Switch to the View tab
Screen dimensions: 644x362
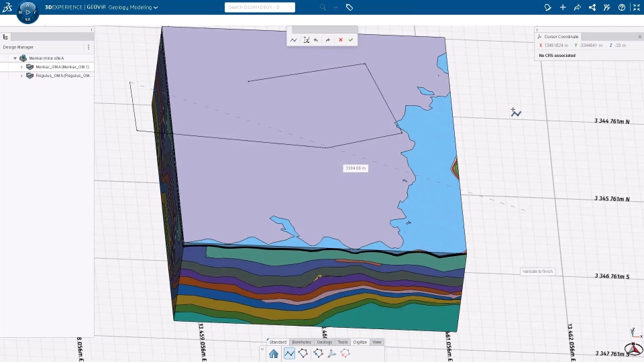(377, 342)
